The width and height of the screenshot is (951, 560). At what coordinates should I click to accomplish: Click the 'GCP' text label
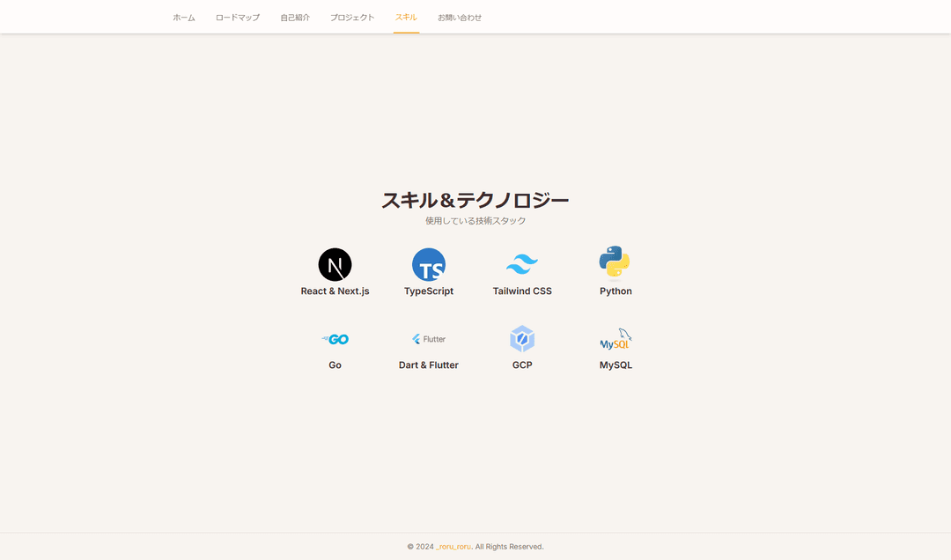point(522,365)
